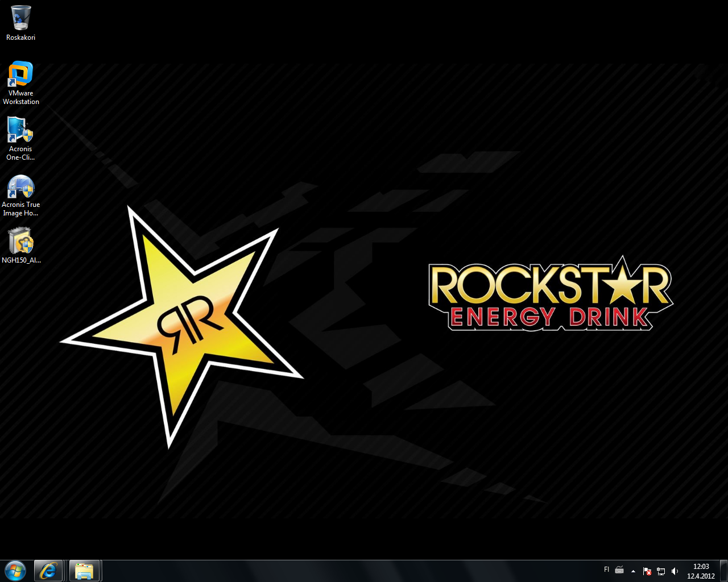
Task: Open the on-screen keyboard tray icon
Action: click(x=619, y=571)
